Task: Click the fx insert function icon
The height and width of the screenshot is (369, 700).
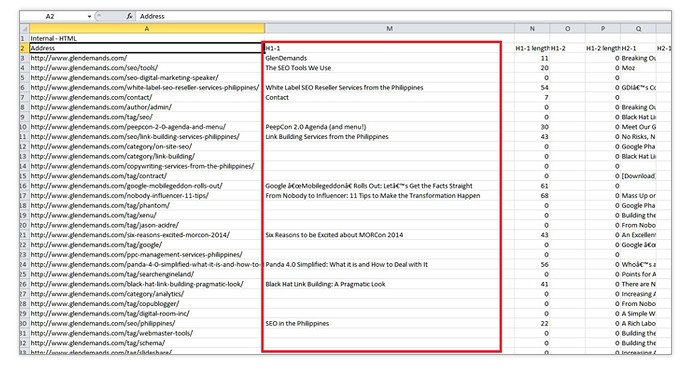Action: (129, 16)
